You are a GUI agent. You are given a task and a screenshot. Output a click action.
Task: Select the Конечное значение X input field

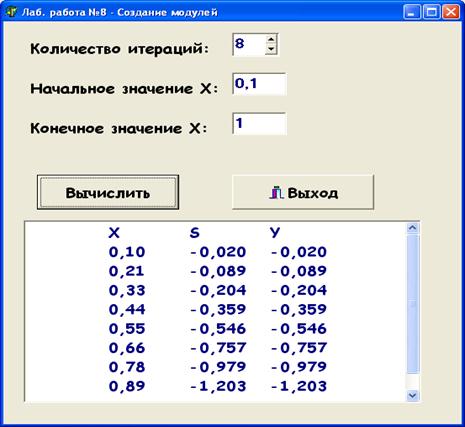coord(259,124)
